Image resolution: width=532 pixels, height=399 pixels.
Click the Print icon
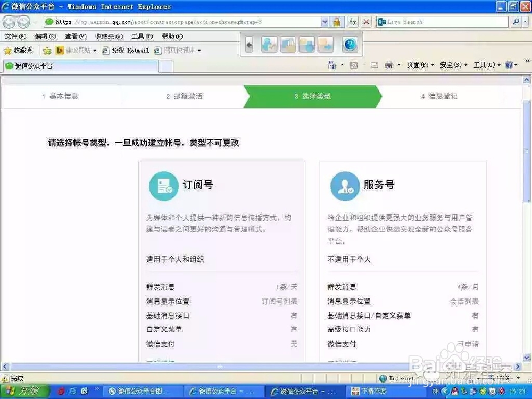click(389, 65)
